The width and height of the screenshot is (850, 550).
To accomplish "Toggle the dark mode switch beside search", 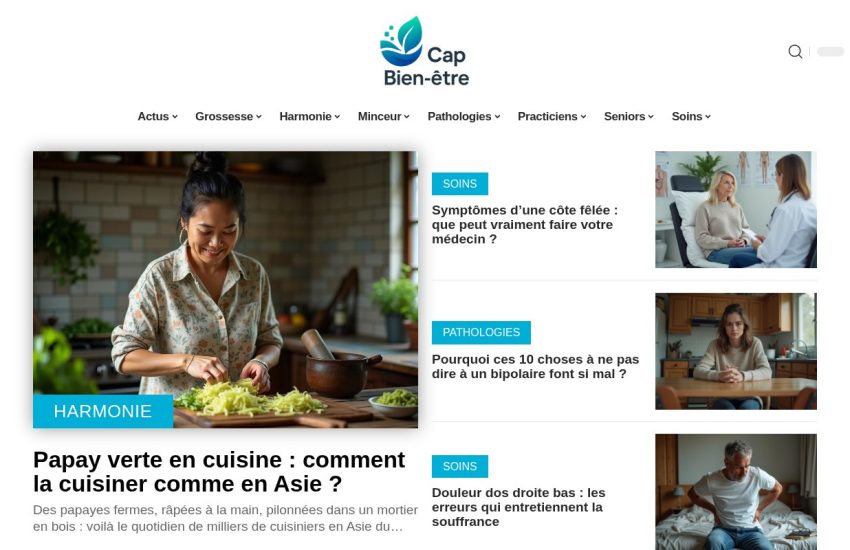I will tap(830, 51).
